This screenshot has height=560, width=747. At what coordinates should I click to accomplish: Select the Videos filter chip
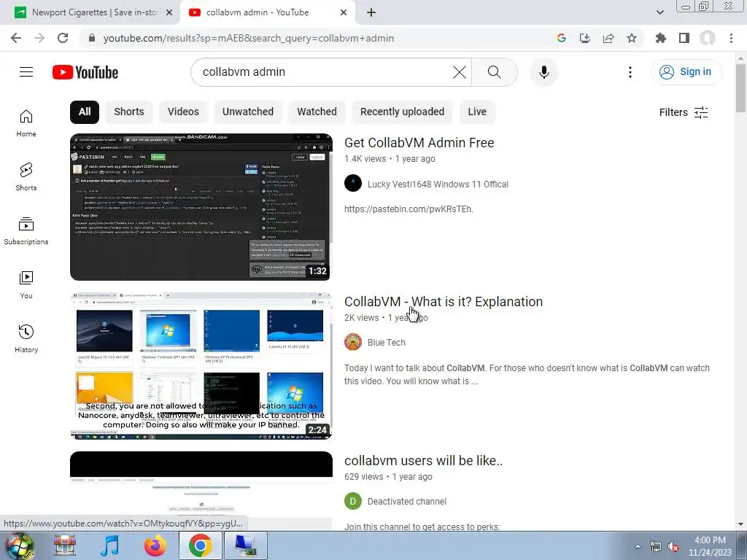tap(183, 112)
